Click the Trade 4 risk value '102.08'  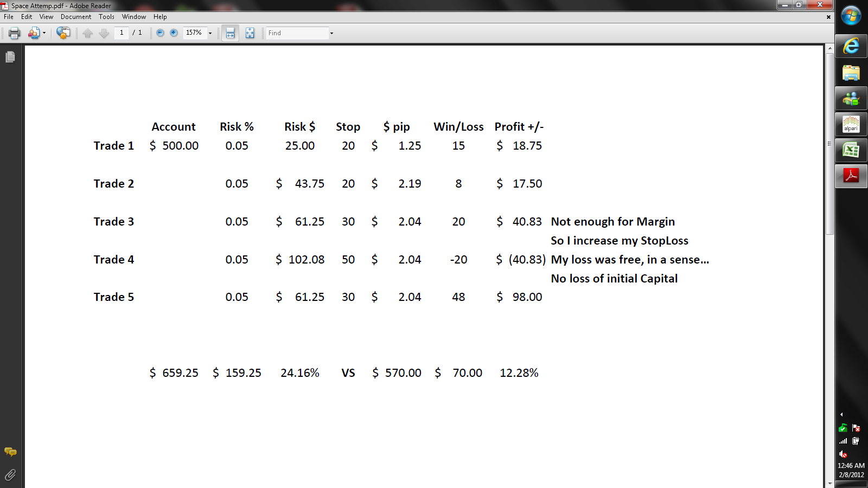click(307, 260)
